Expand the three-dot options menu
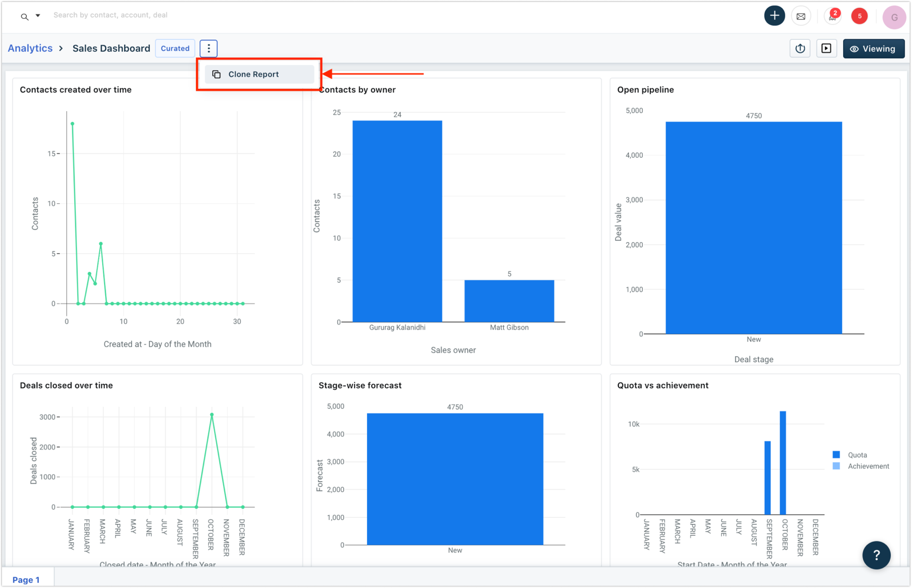The width and height of the screenshot is (912, 588). (208, 48)
